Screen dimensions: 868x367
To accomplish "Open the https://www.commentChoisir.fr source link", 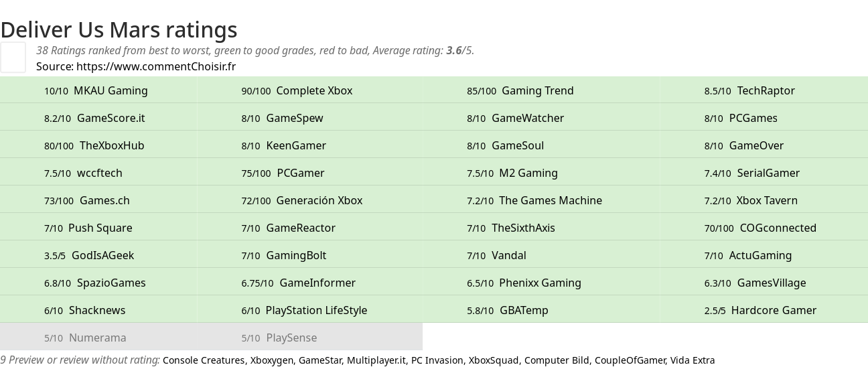I will pyautogui.click(x=156, y=66).
